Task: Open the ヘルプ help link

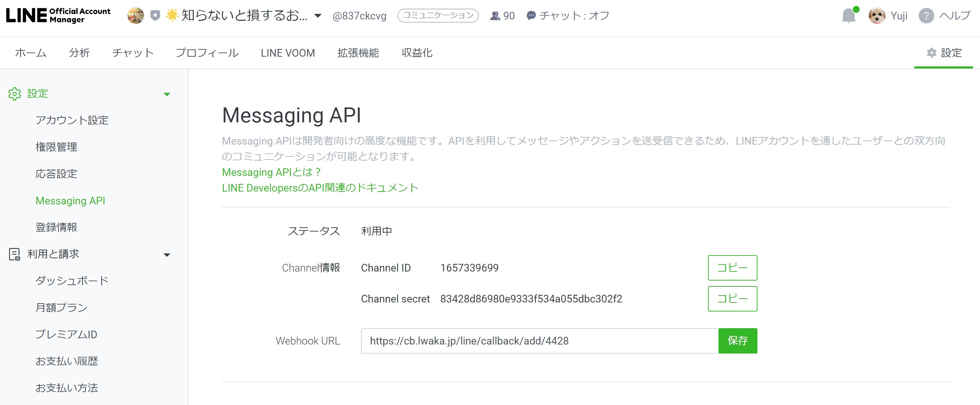Action: pos(955,16)
